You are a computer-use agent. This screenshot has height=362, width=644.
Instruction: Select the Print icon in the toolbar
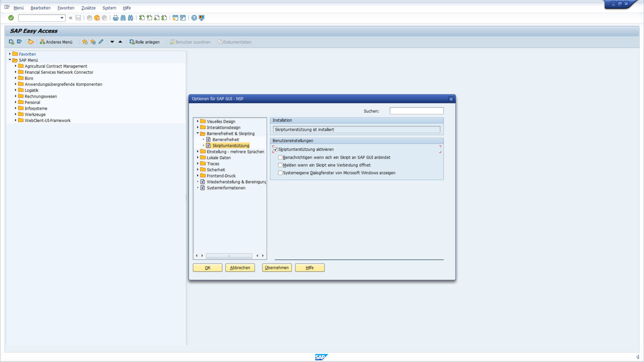pyautogui.click(x=115, y=18)
